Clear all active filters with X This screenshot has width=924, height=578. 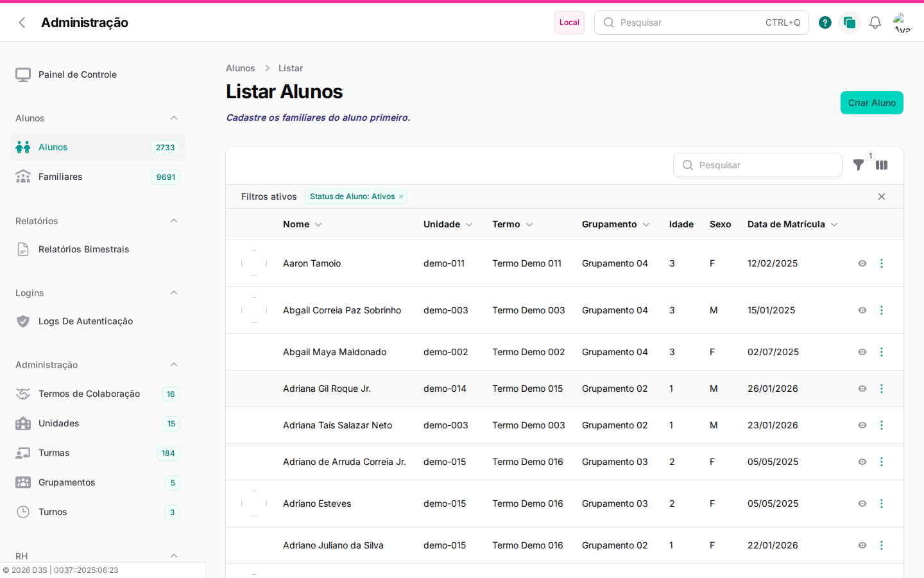[882, 197]
